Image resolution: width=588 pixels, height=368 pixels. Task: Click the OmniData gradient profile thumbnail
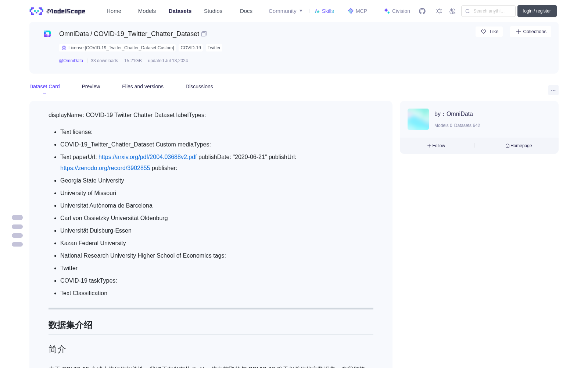418,119
